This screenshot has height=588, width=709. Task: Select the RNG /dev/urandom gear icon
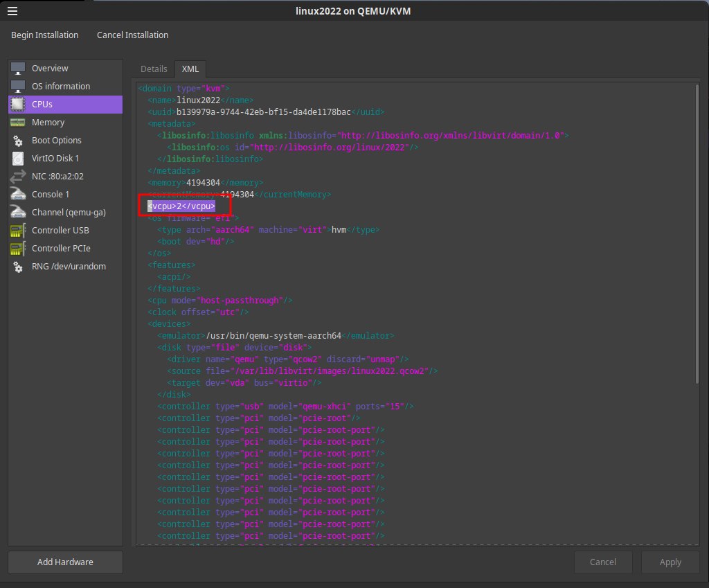[x=17, y=267]
